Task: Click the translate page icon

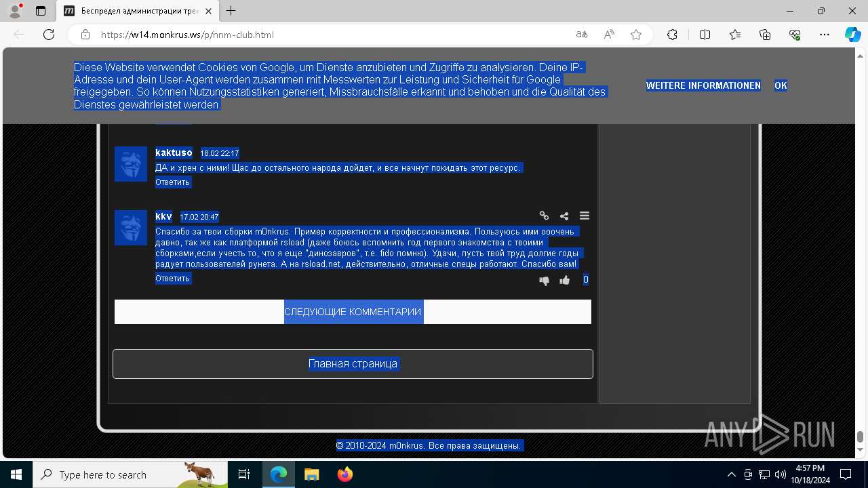Action: point(582,35)
